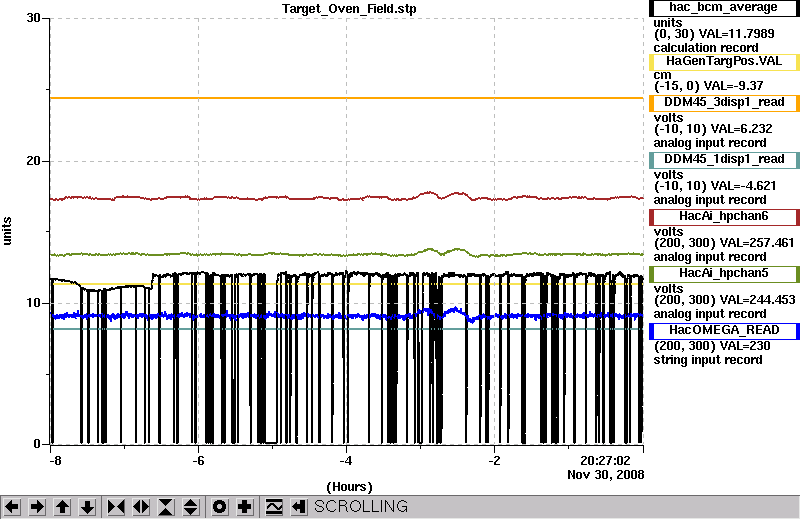Click the (Hours) x-axis label
Image resolution: width=800 pixels, height=519 pixels.
coord(349,487)
